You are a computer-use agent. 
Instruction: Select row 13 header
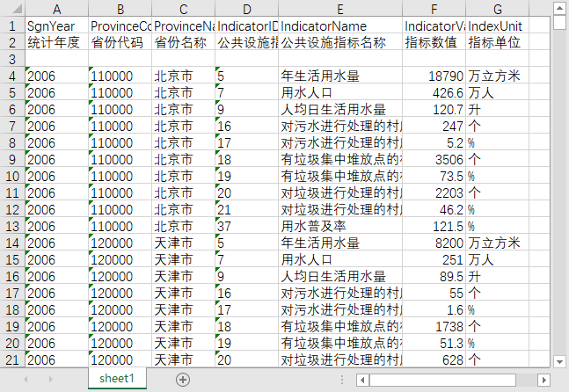click(x=12, y=226)
